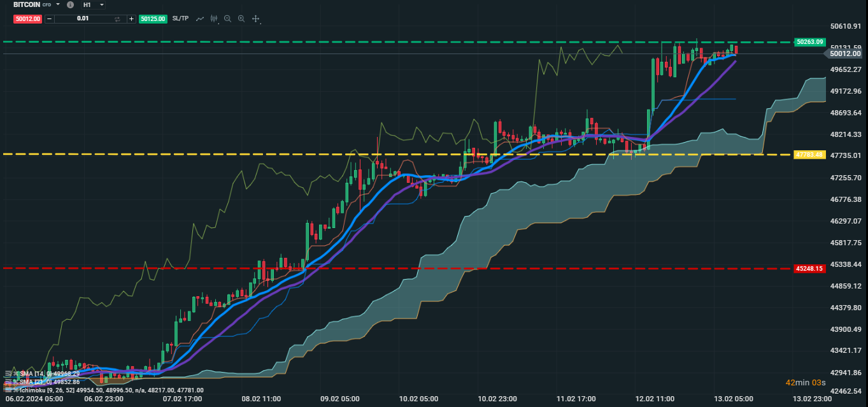868x407 pixels.
Task: Click the green 50125.00 buy button
Action: 153,19
